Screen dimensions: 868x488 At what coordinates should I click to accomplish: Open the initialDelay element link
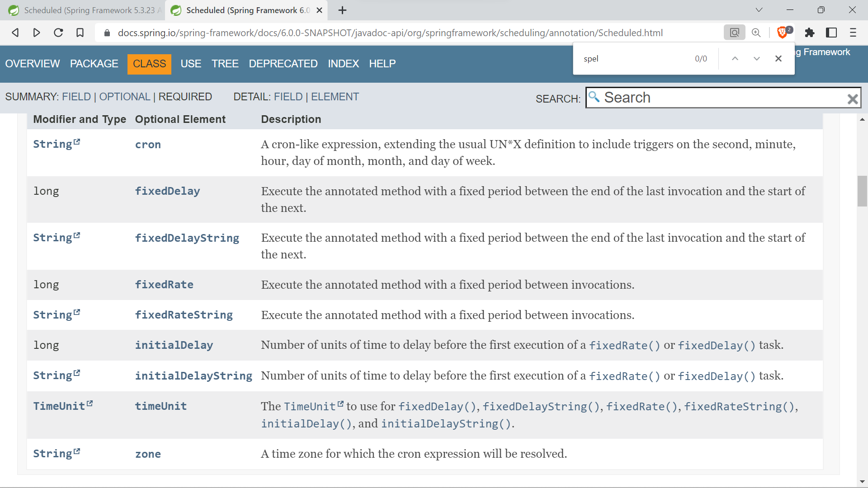tap(174, 345)
